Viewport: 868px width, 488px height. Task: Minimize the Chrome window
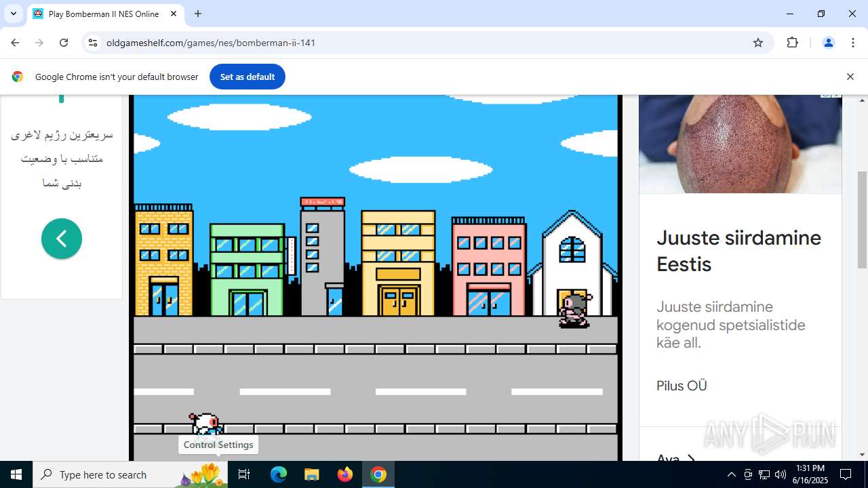tap(790, 14)
